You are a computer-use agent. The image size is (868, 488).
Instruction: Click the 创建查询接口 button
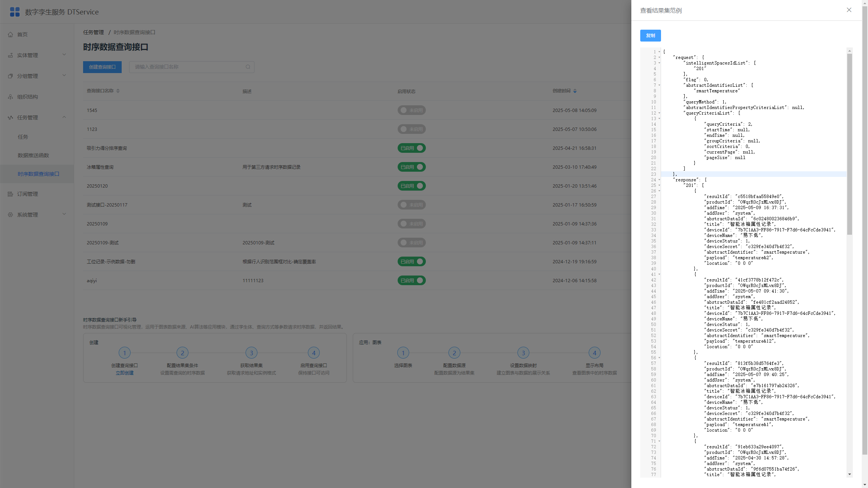click(x=102, y=67)
